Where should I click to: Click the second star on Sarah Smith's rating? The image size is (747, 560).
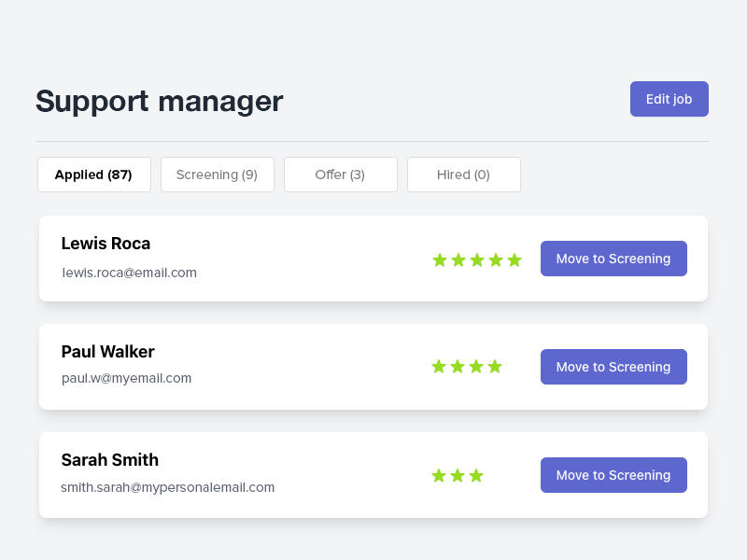(x=458, y=475)
